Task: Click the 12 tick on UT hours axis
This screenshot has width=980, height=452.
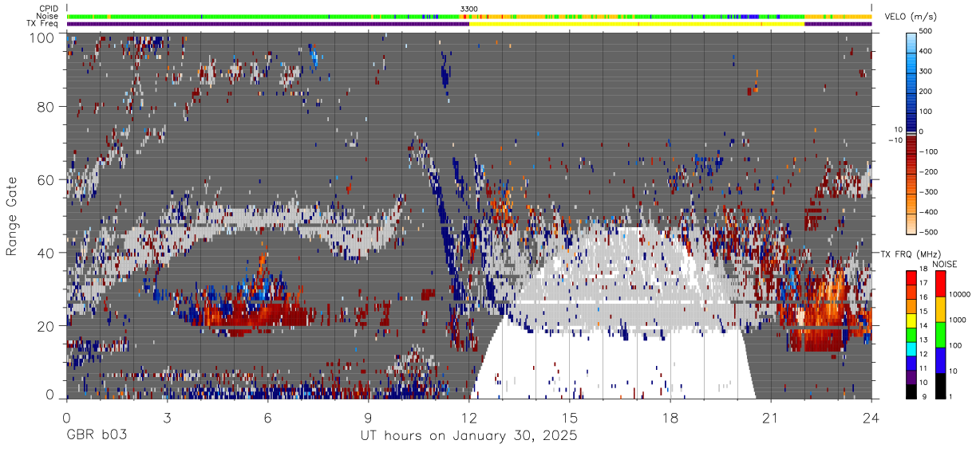Action: point(469,417)
